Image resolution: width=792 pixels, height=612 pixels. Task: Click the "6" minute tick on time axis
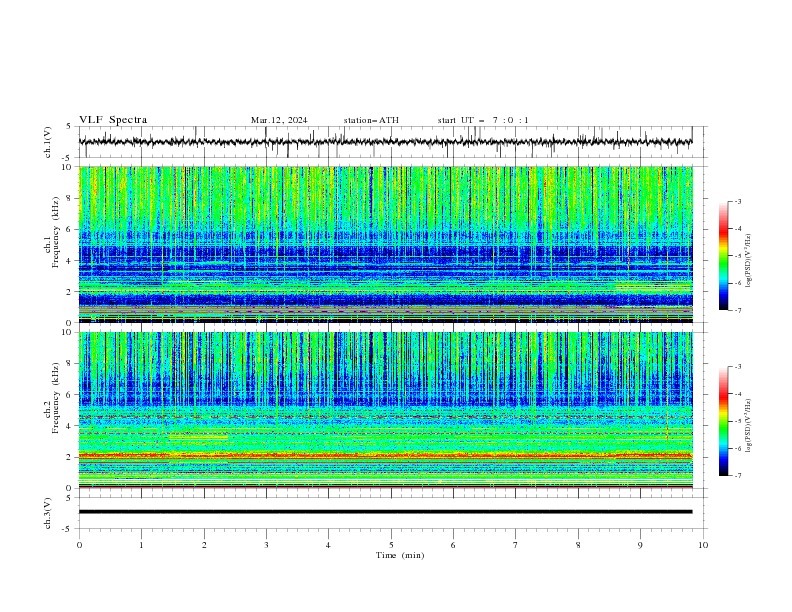(453, 545)
